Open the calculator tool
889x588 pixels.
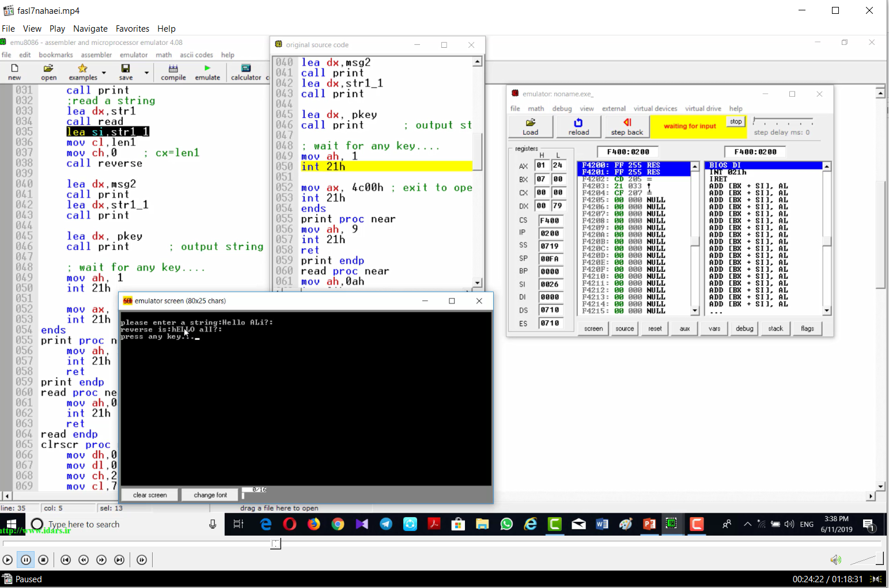246,72
